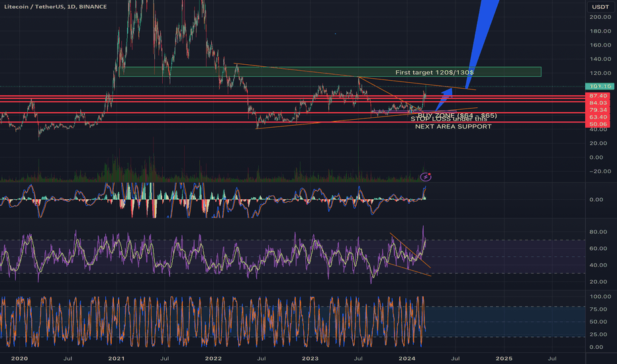The width and height of the screenshot is (617, 364).
Task: Select the 63.40 red price label
Action: point(598,117)
